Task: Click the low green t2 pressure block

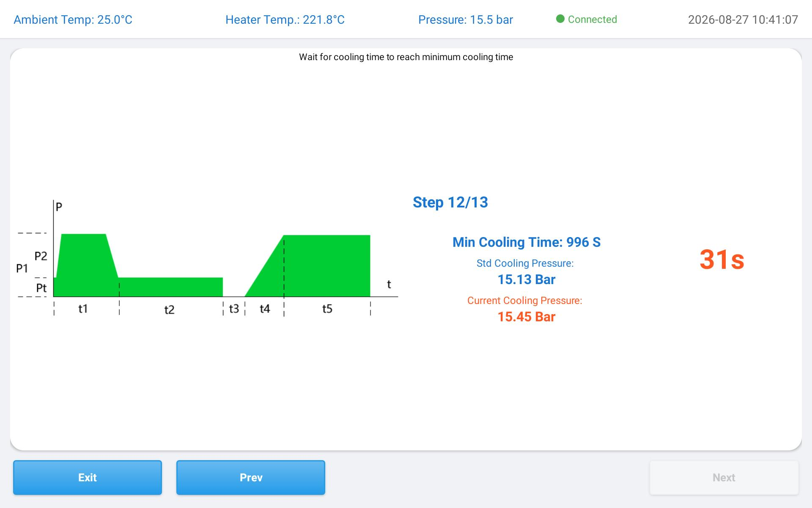Action: click(170, 287)
